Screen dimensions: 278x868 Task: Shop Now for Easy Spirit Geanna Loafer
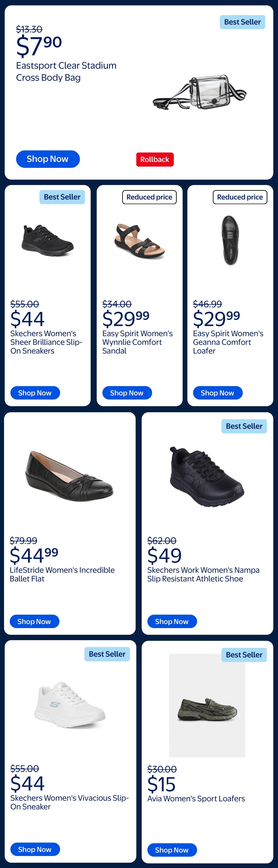(218, 393)
